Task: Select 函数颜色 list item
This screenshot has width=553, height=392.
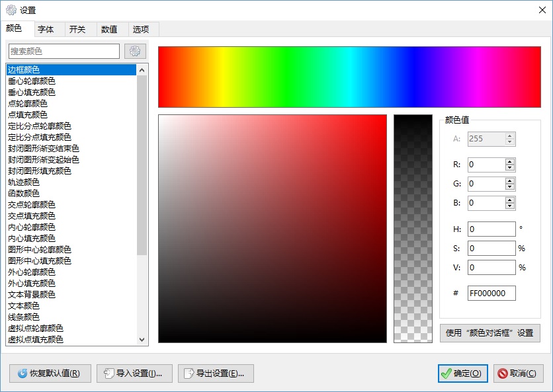Action: 71,194
